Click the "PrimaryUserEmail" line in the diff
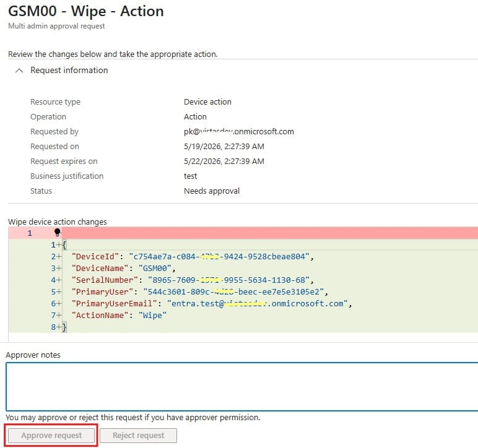This screenshot has height=448, width=478. (212, 304)
